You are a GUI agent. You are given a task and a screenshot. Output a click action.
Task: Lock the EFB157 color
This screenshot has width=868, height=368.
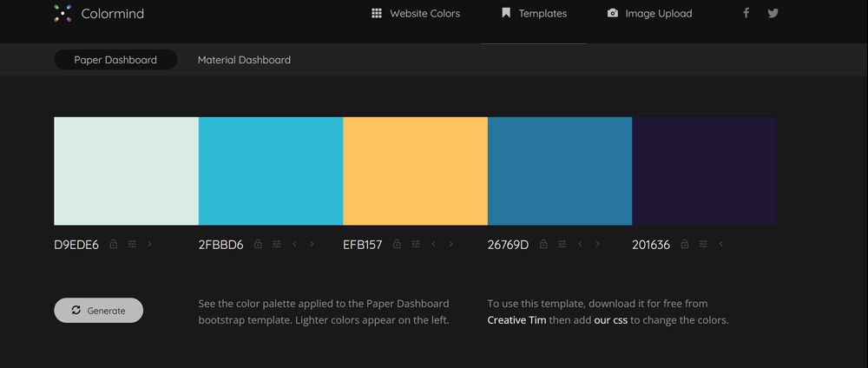click(397, 244)
